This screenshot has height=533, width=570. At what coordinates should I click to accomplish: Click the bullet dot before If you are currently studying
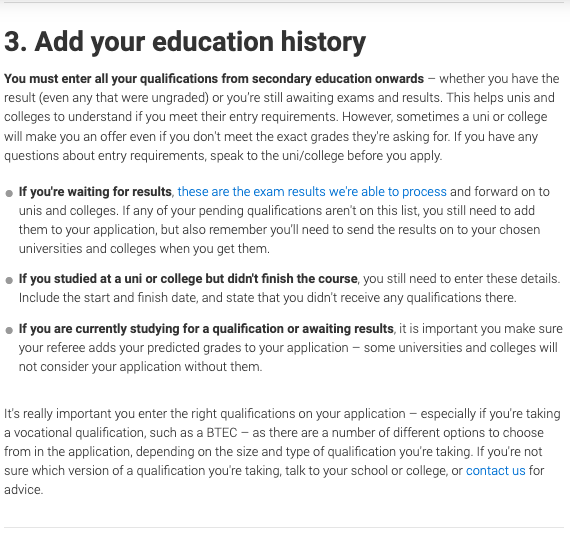coord(9,330)
